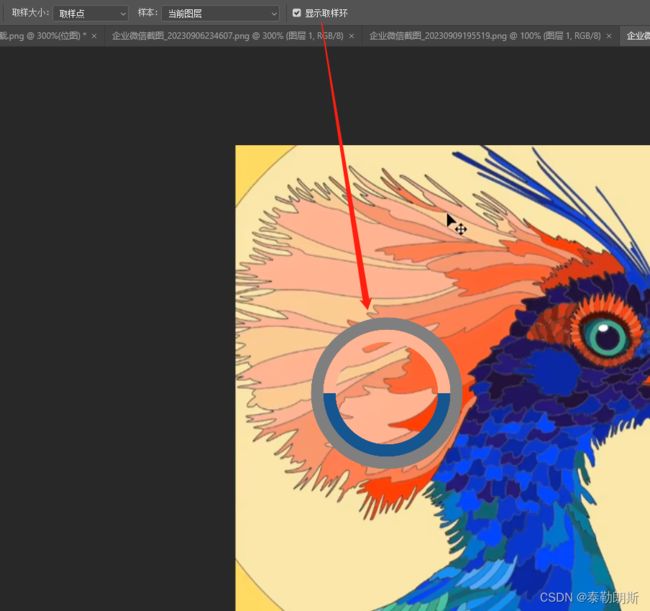Viewport: 650px width, 611px height.
Task: Switch to the 300%(位图) document tab
Action: [43, 36]
